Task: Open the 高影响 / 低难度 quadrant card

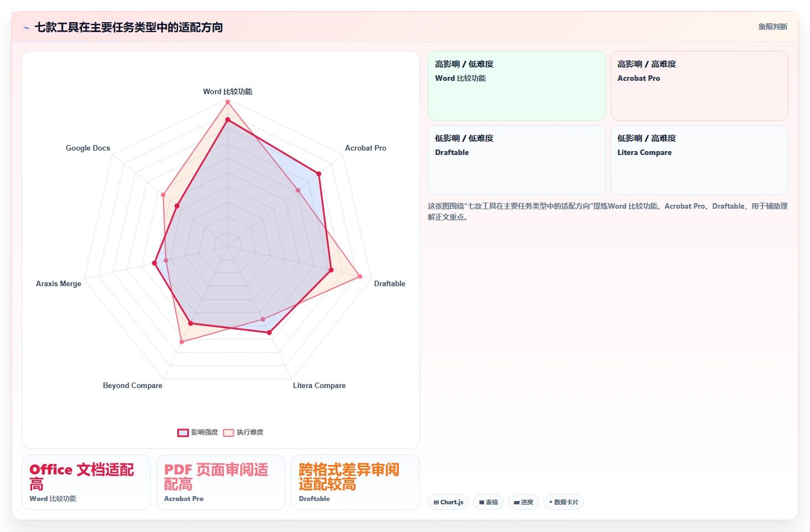Action: coord(516,86)
